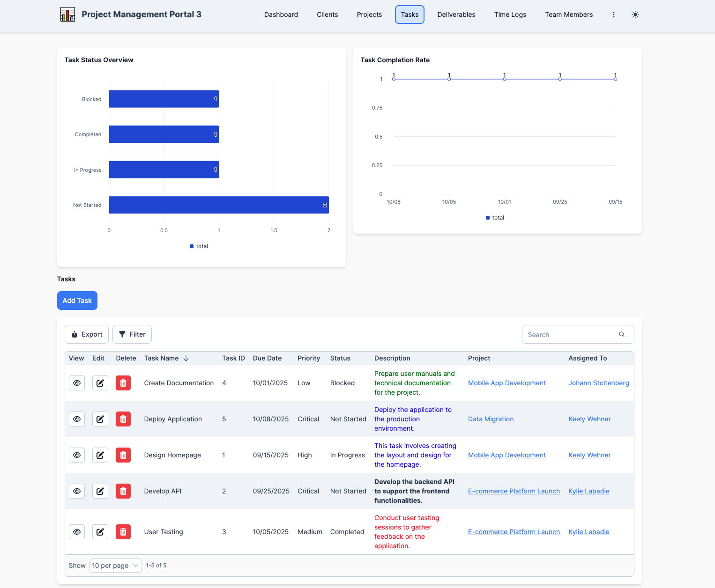The width and height of the screenshot is (715, 588).
Task: Delete the User Testing task
Action: [123, 532]
